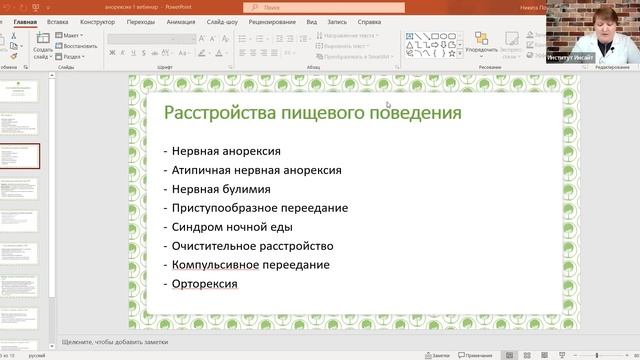Start slideshow icon in status bar

pos(562,356)
